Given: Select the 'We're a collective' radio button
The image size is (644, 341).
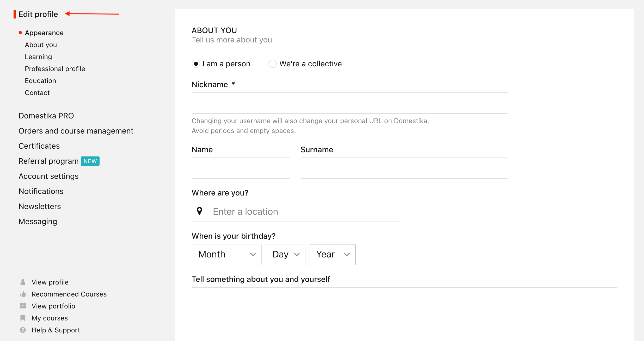Looking at the screenshot, I should (x=273, y=64).
